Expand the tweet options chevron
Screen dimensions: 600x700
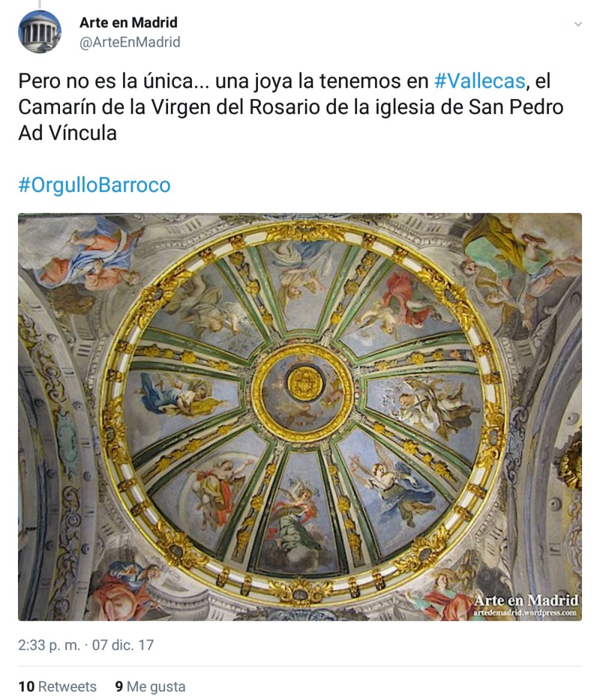pyautogui.click(x=578, y=24)
